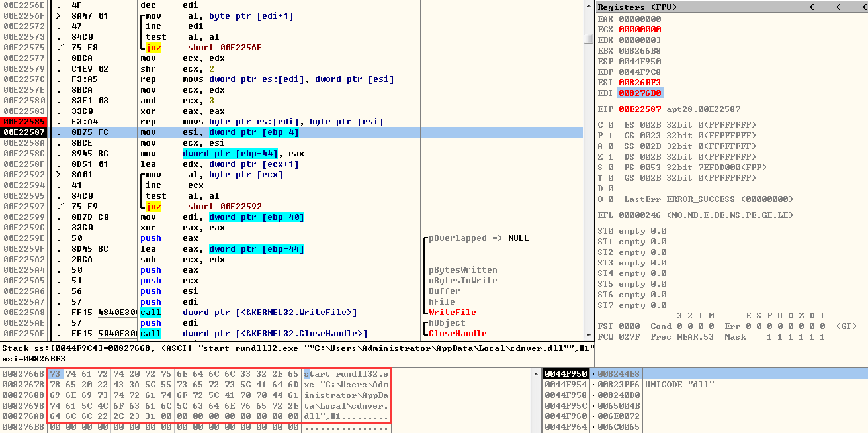Select the call to KERNEL32.WriteFile instruction
The image size is (868, 433).
click(x=249, y=313)
